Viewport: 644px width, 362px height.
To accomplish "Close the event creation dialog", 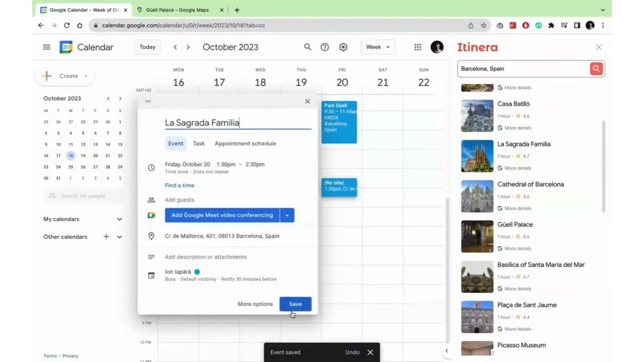I will [x=307, y=101].
